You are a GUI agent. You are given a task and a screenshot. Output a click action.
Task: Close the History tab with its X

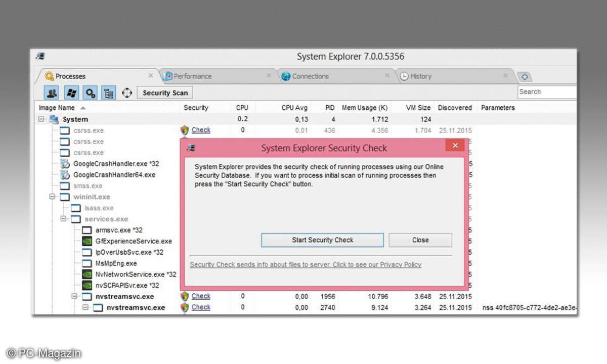point(505,76)
